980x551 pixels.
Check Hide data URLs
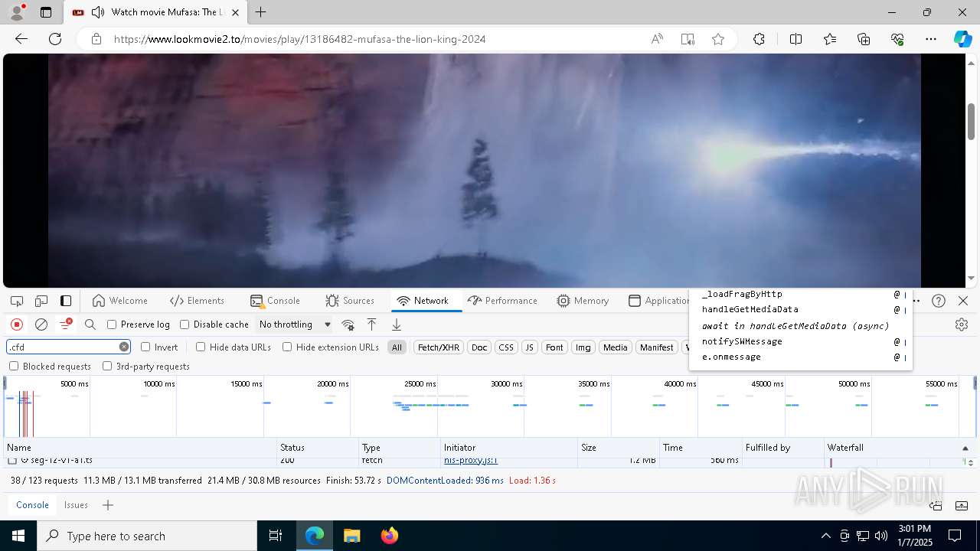201,347
